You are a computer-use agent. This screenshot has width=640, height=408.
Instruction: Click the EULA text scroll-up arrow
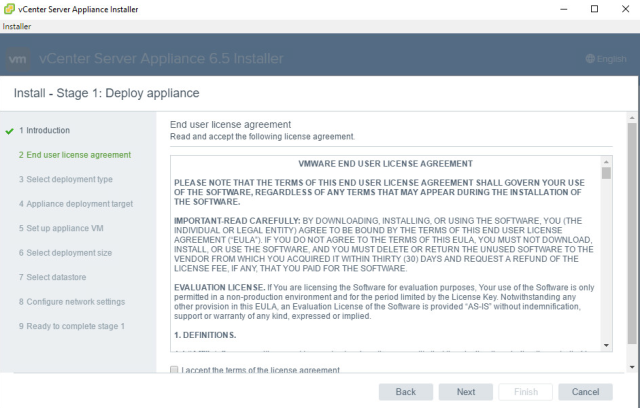click(x=606, y=162)
